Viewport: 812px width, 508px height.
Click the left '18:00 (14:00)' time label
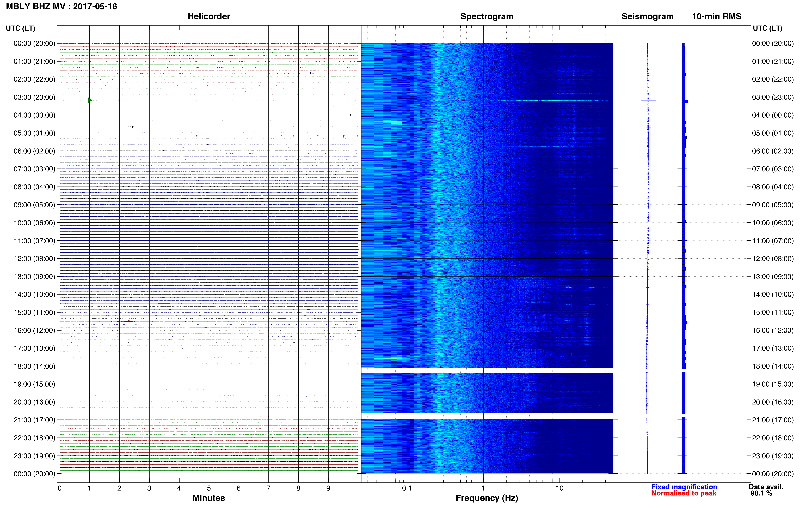point(34,366)
